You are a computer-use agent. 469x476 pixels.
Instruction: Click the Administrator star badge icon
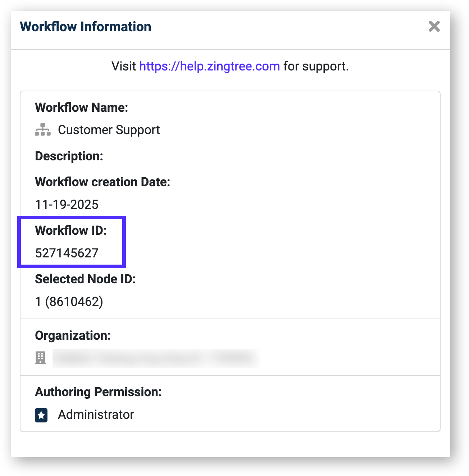point(41,415)
